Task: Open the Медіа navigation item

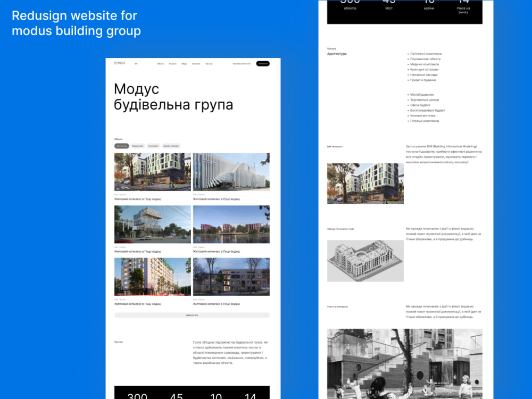Action: coord(184,64)
